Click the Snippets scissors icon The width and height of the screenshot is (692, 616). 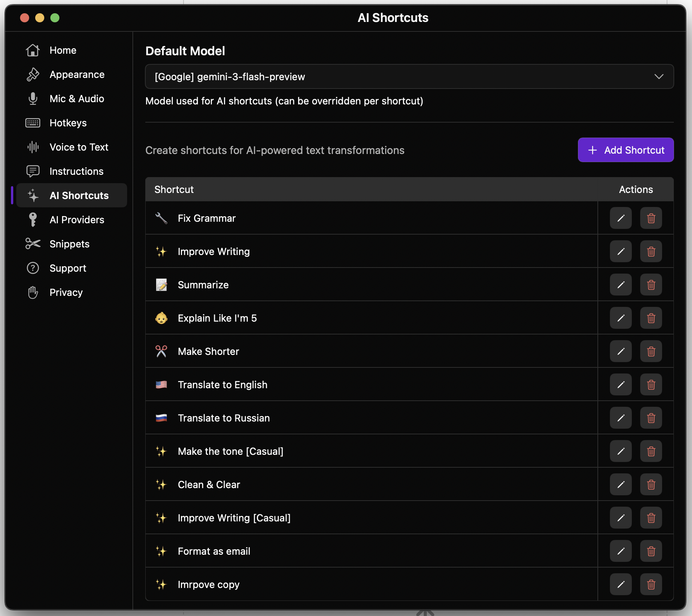pyautogui.click(x=33, y=244)
